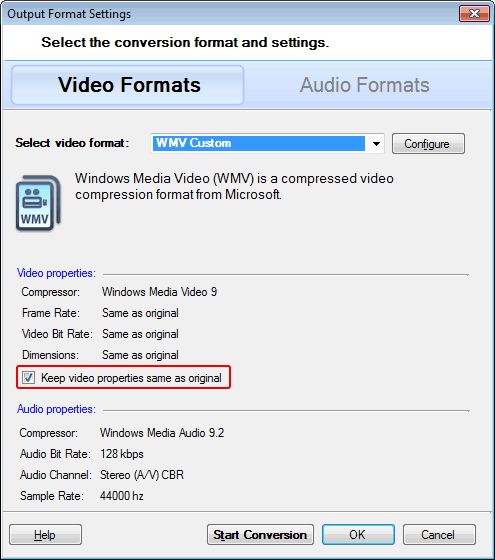Click the Windows Media Video 9 compressor value
Image resolution: width=495 pixels, height=560 pixels.
[159, 292]
